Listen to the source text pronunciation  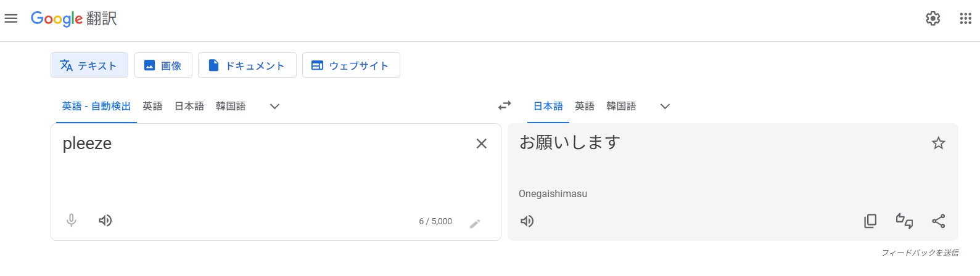[105, 221]
